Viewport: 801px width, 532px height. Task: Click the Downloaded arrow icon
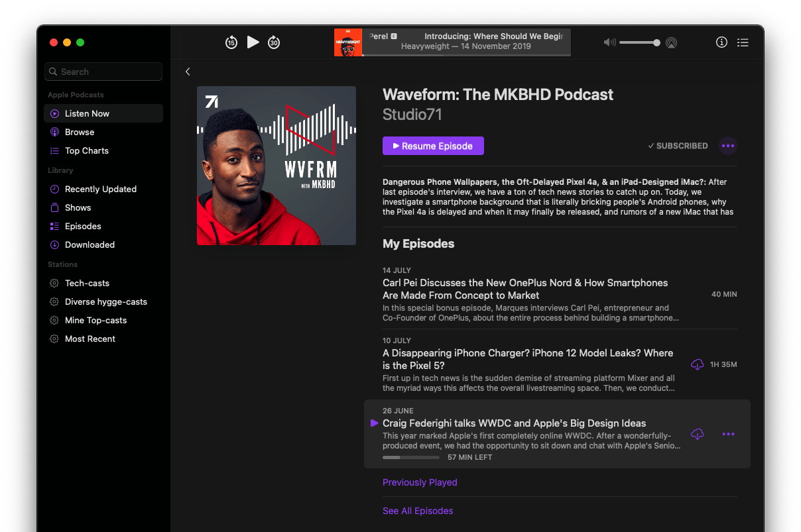(54, 245)
